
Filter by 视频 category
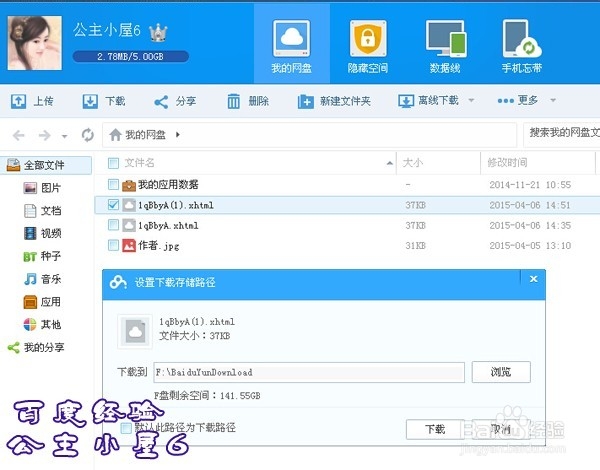pyautogui.click(x=42, y=233)
